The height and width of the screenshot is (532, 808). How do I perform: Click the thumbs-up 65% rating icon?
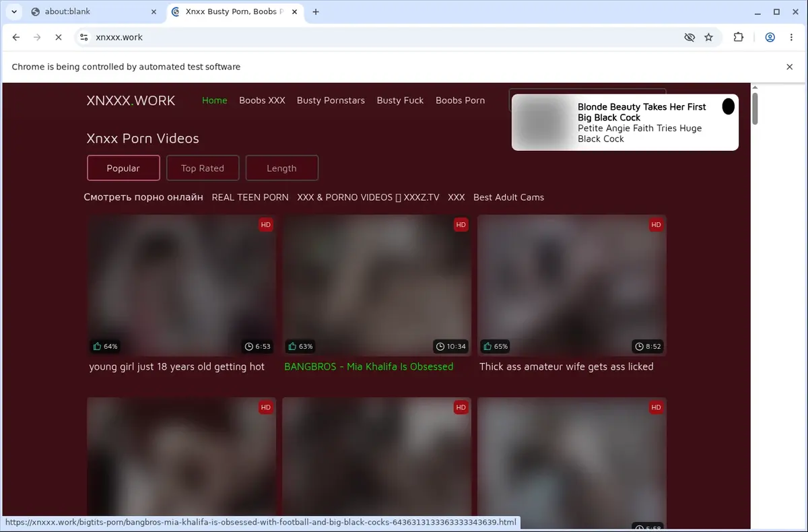pyautogui.click(x=487, y=346)
